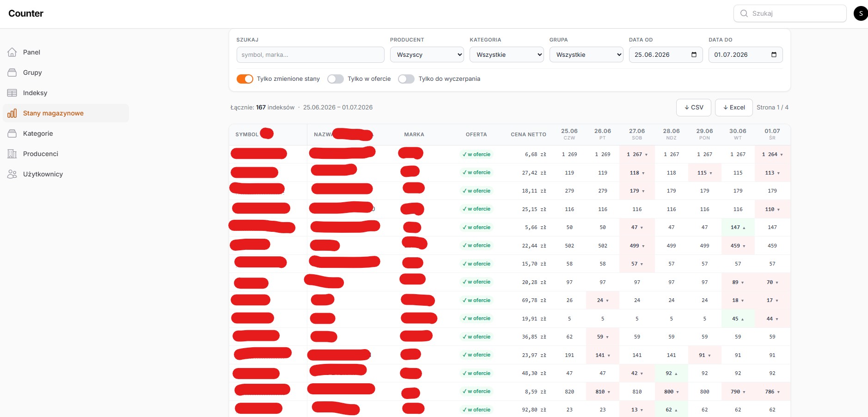Click the Grupy sidebar icon
Screen dimensions: 868x417
point(12,73)
